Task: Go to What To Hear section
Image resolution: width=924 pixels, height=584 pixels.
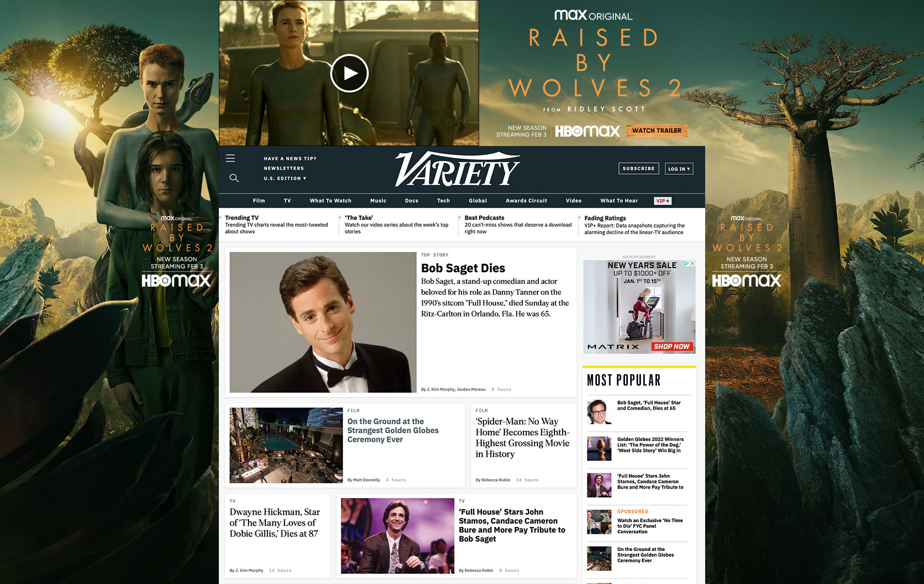Action: click(619, 201)
